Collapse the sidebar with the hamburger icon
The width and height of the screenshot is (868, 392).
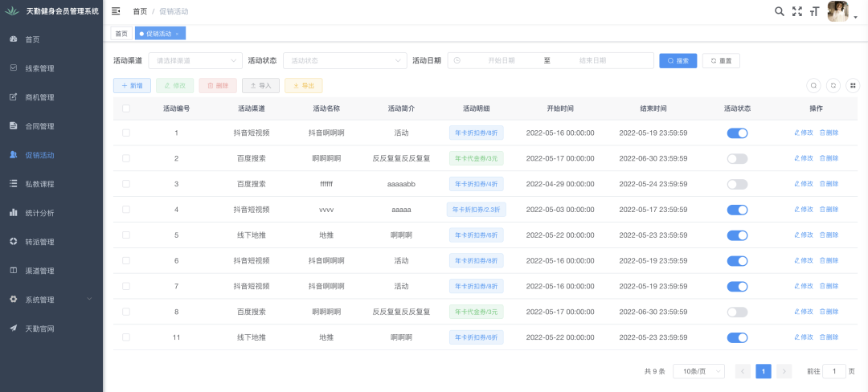116,11
